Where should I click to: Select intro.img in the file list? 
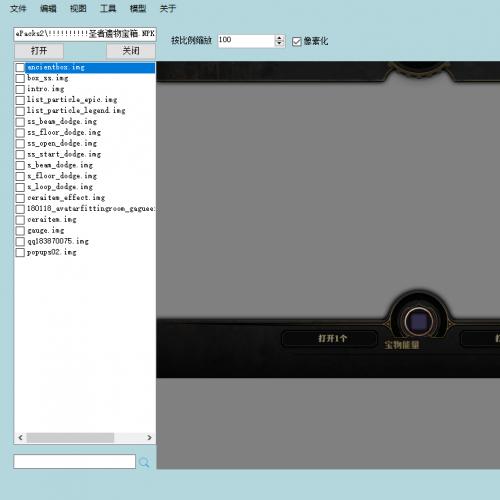46,89
